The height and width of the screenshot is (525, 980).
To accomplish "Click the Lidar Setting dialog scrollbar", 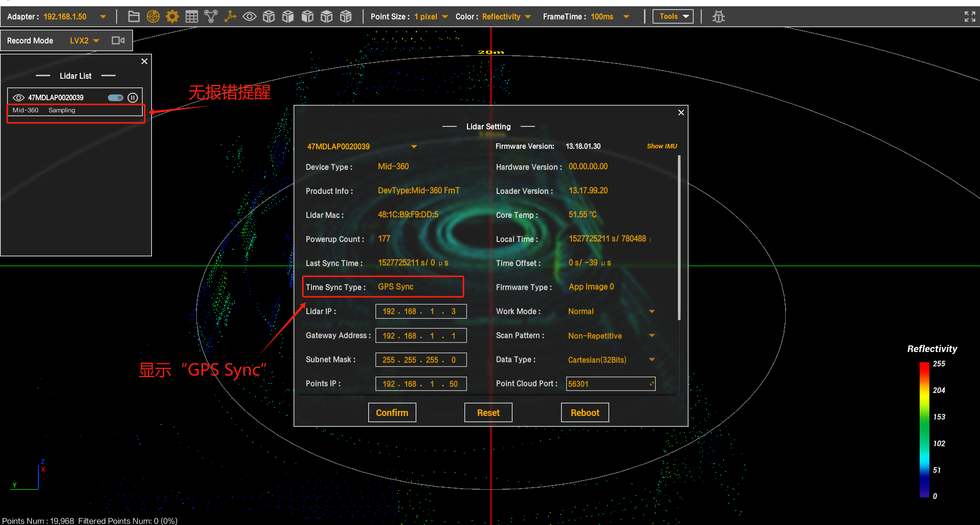I will [x=679, y=238].
